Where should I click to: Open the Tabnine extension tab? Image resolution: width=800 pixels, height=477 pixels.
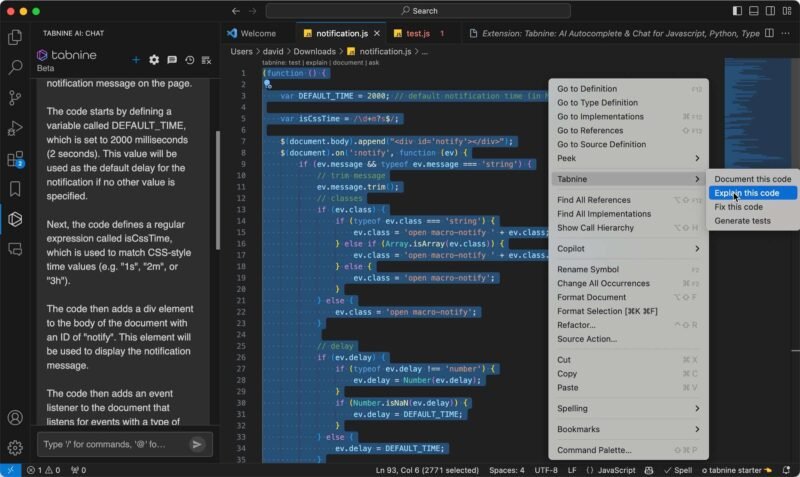pos(615,33)
